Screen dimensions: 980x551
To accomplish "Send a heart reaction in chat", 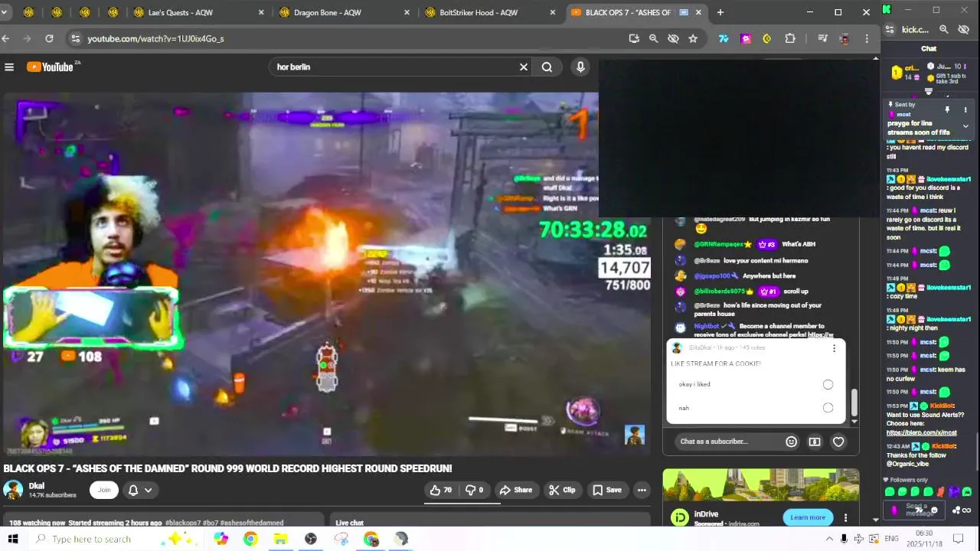I will click(838, 442).
